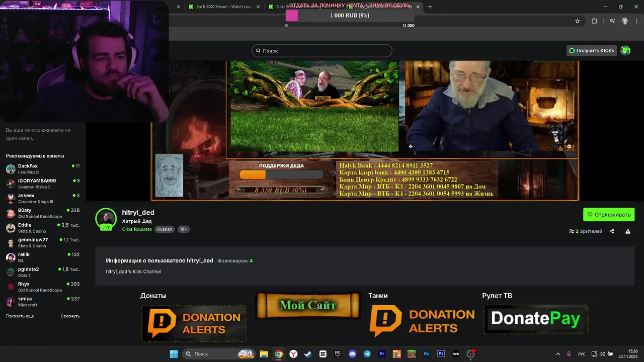
Task: Open the Chat Roulette category link
Action: [137, 229]
